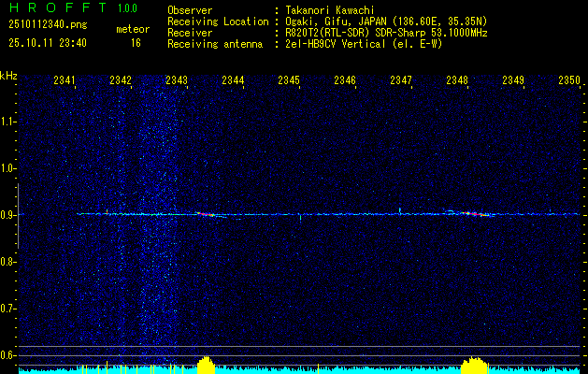The width and height of the screenshot is (588, 374).
Task: Click the yellow power peak below 2348
Action: (474, 366)
